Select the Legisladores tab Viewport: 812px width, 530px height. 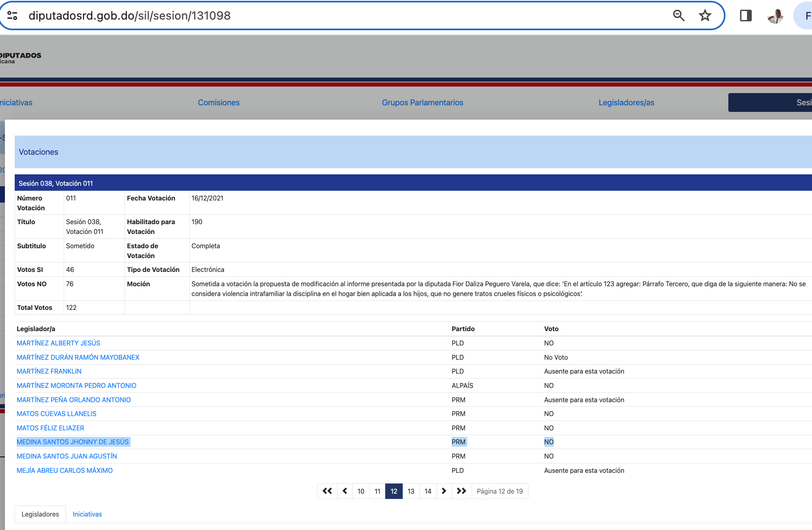(x=40, y=514)
